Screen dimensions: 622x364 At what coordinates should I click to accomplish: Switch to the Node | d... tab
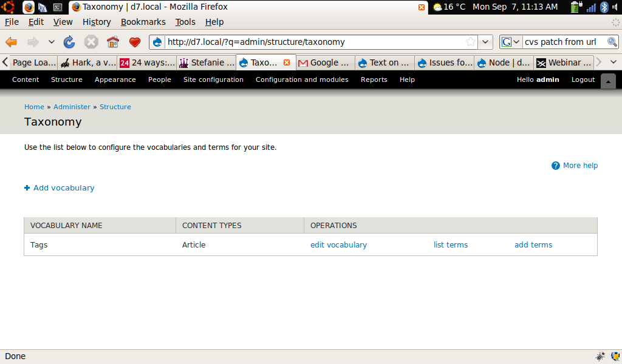[504, 62]
